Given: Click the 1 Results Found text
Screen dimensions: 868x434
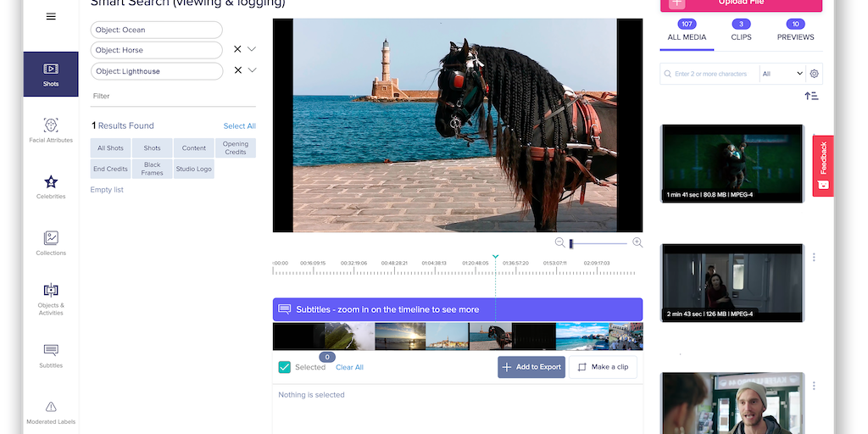Looking at the screenshot, I should (123, 125).
